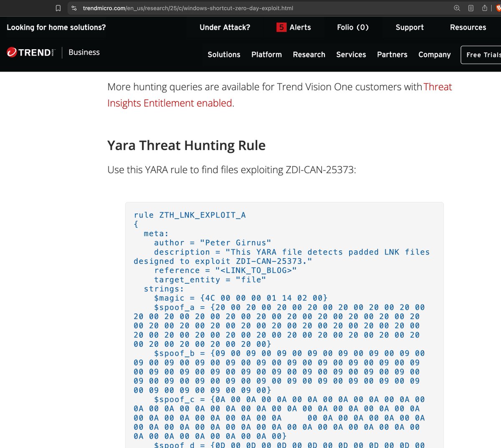Image resolution: width=501 pixels, height=448 pixels.
Task: Open site information icon beside URL
Action: click(x=74, y=8)
